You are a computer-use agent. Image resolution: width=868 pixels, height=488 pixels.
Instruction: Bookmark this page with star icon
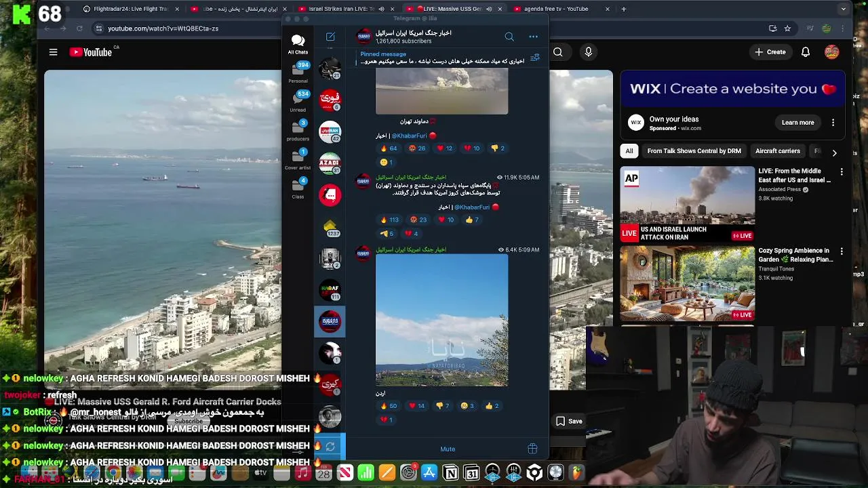coord(787,28)
